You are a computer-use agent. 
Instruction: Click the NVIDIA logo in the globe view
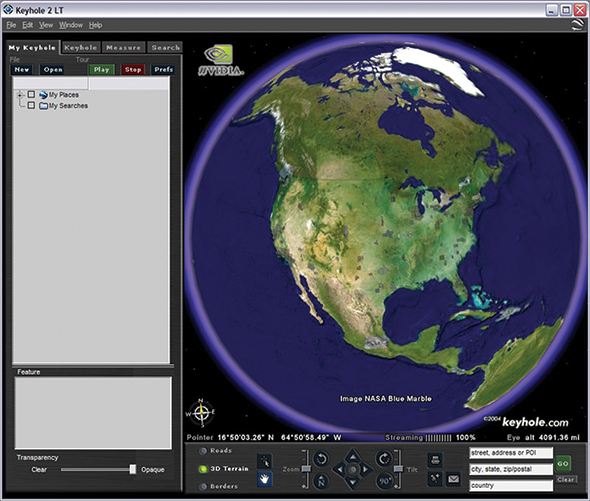221,60
